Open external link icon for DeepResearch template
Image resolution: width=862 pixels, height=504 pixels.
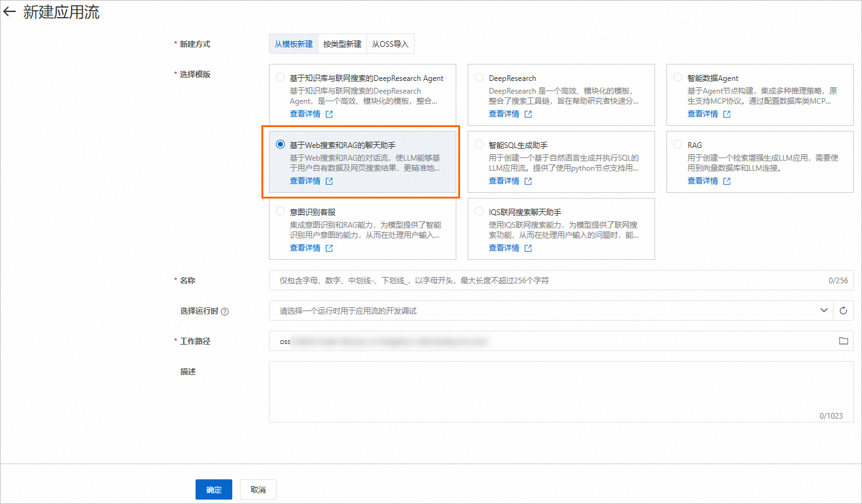[528, 114]
